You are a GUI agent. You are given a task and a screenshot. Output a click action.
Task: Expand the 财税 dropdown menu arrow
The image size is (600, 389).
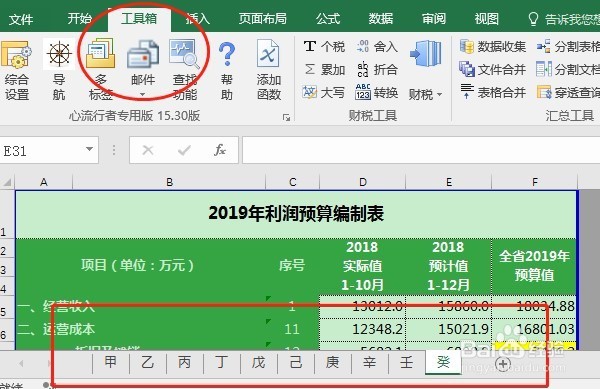439,94
